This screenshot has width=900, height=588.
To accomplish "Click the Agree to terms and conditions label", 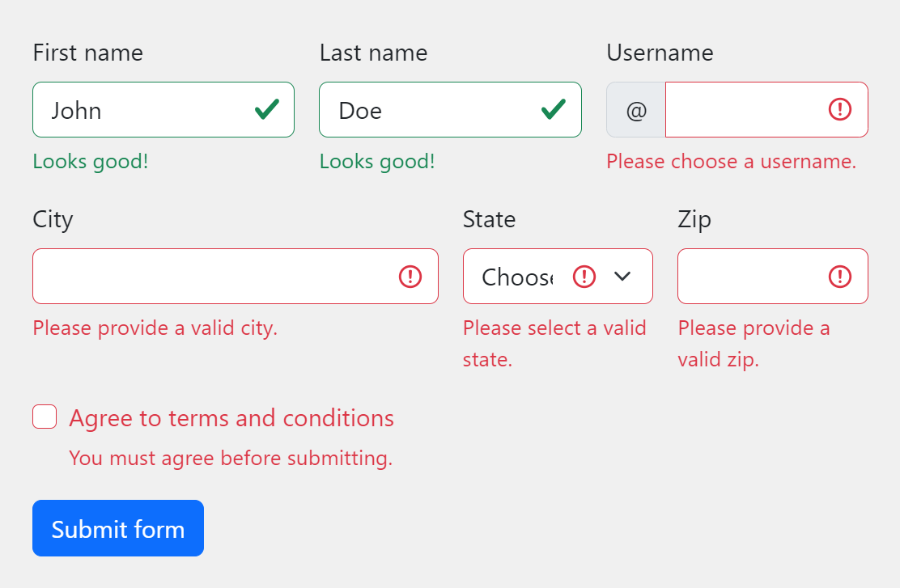I will (x=231, y=418).
